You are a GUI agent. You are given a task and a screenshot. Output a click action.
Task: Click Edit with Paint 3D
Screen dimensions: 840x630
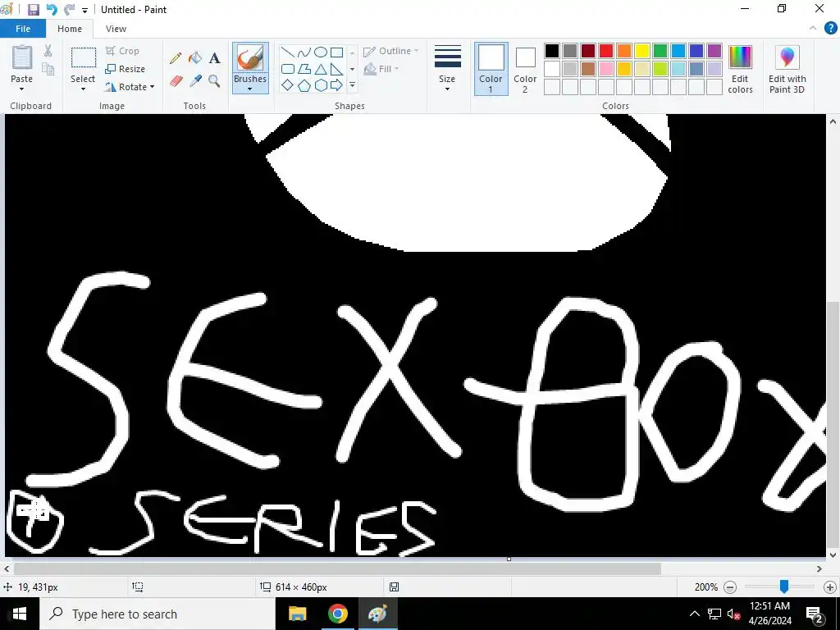coord(787,69)
